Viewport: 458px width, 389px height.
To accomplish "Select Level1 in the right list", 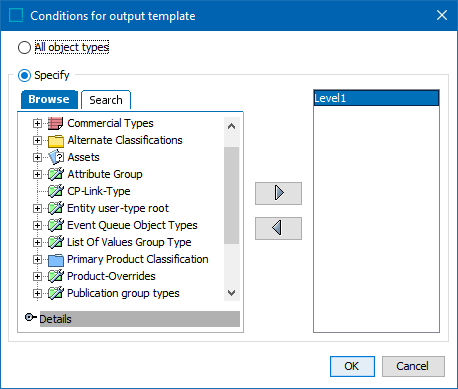I will (376, 98).
